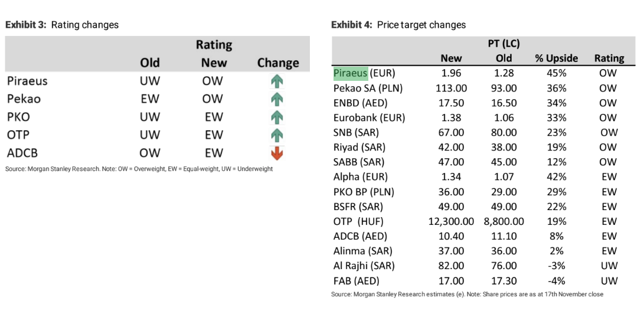Select ADCB in the Rating changes table
644x311 pixels.
23,153
